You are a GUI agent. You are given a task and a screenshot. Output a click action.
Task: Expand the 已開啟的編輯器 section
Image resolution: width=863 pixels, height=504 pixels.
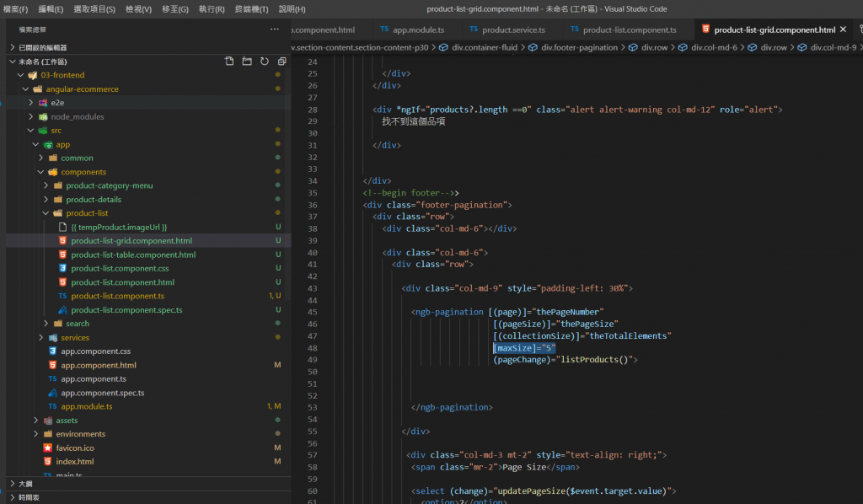point(43,48)
